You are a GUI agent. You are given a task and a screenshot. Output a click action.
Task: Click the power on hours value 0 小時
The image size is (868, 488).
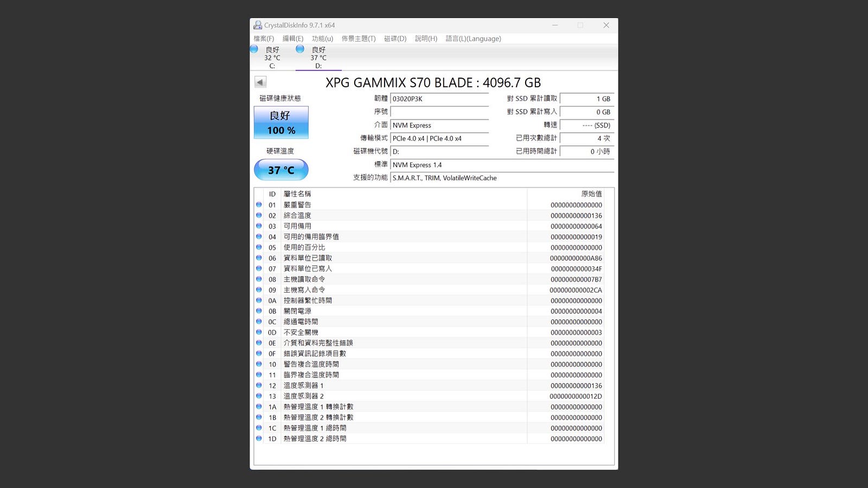[x=587, y=151]
